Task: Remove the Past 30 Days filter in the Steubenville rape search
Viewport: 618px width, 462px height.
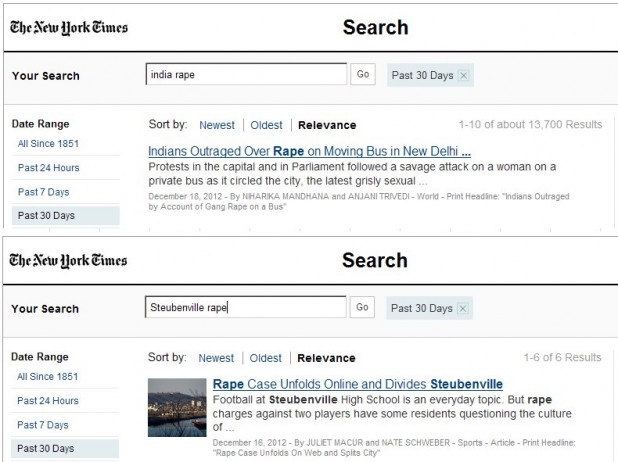Action: [x=463, y=308]
